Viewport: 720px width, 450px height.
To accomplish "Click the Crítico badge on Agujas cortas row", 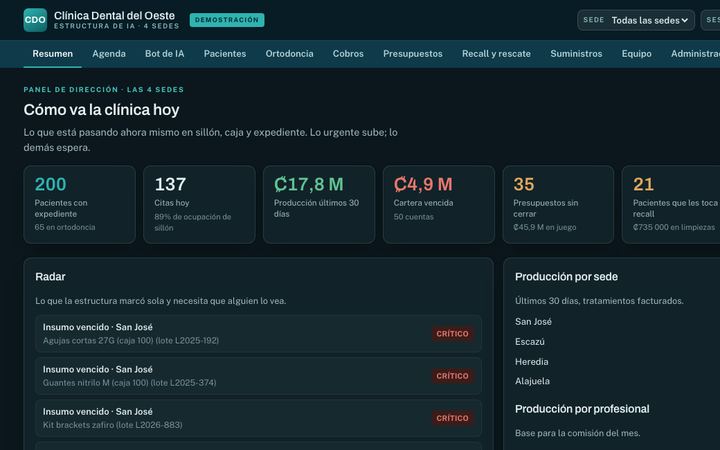I will tap(452, 334).
